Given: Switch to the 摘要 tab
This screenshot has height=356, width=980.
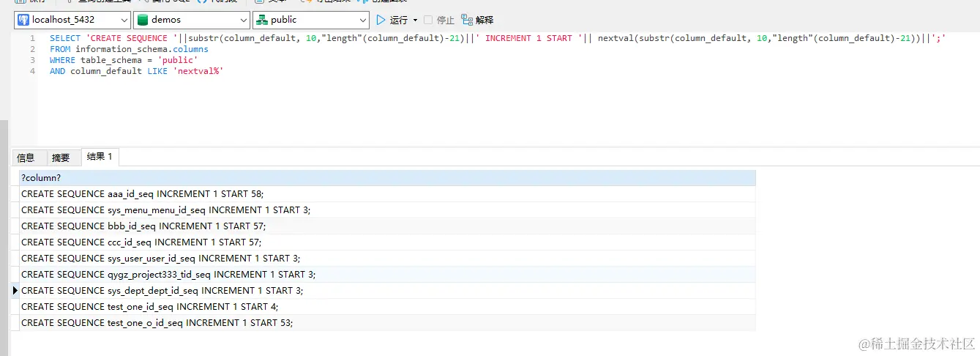Looking at the screenshot, I should [61, 157].
